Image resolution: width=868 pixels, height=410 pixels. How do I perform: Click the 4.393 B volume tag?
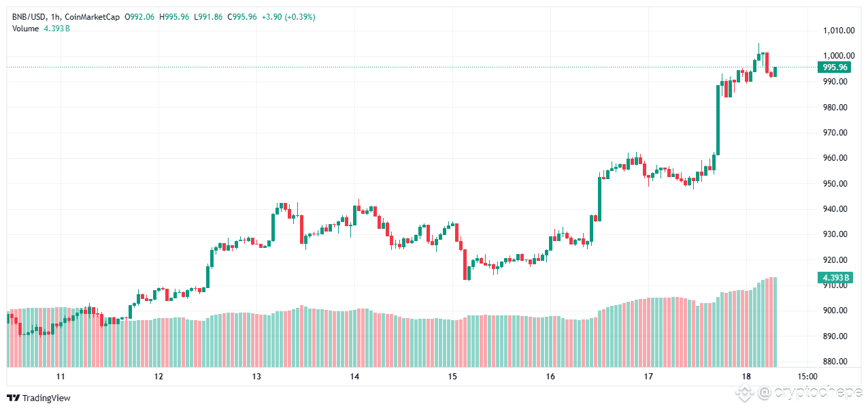(x=835, y=277)
